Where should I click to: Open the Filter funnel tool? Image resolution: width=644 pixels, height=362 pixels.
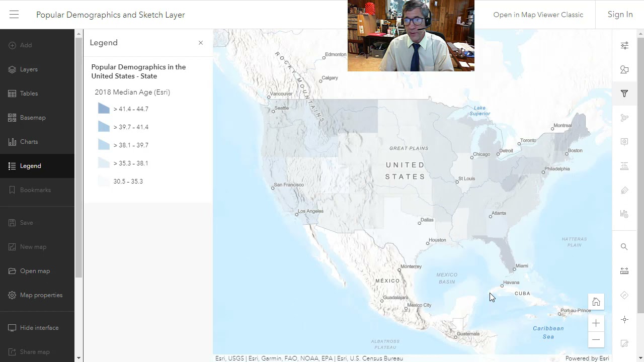click(x=624, y=94)
